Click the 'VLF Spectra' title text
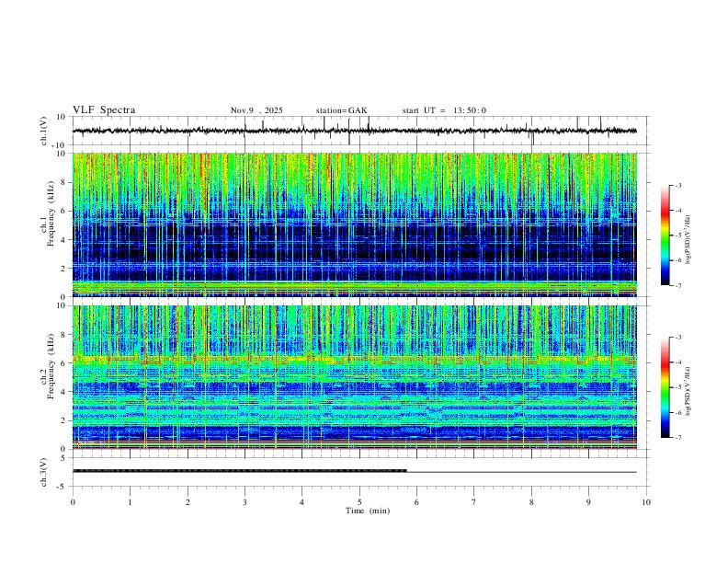The image size is (728, 563). coord(104,110)
